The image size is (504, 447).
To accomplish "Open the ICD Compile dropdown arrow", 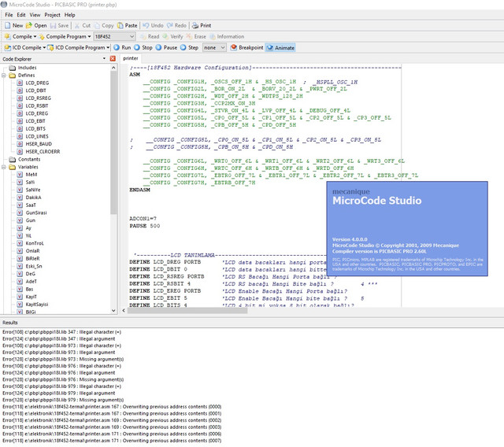I will (x=44, y=47).
